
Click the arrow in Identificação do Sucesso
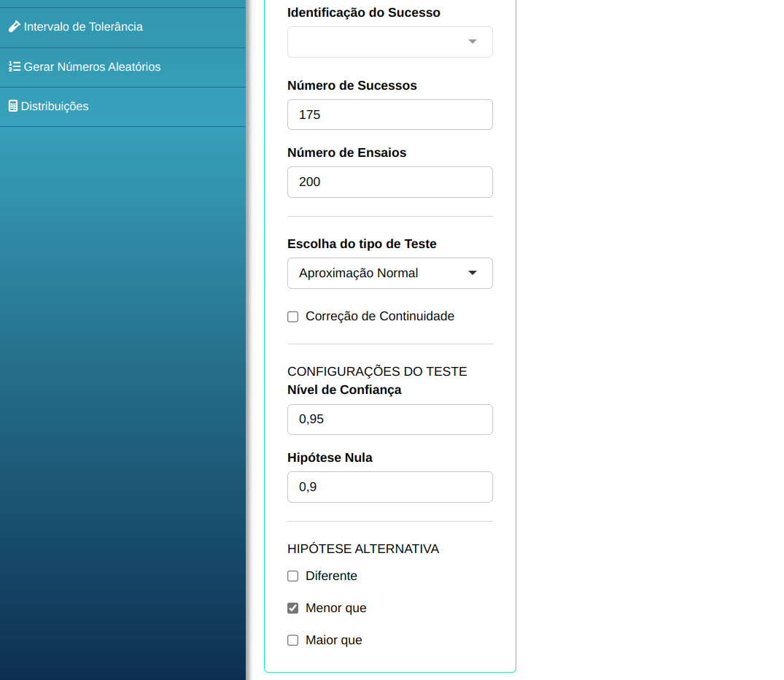(x=473, y=42)
